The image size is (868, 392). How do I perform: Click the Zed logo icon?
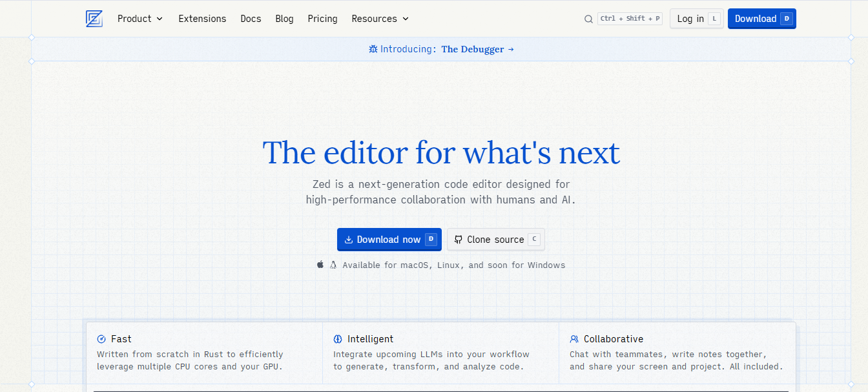pos(94,19)
